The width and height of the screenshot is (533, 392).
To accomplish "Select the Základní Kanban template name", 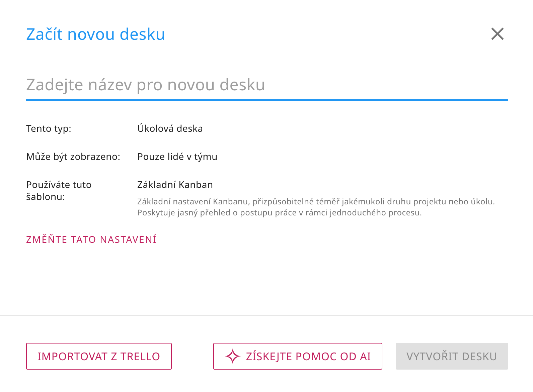I will [x=175, y=185].
